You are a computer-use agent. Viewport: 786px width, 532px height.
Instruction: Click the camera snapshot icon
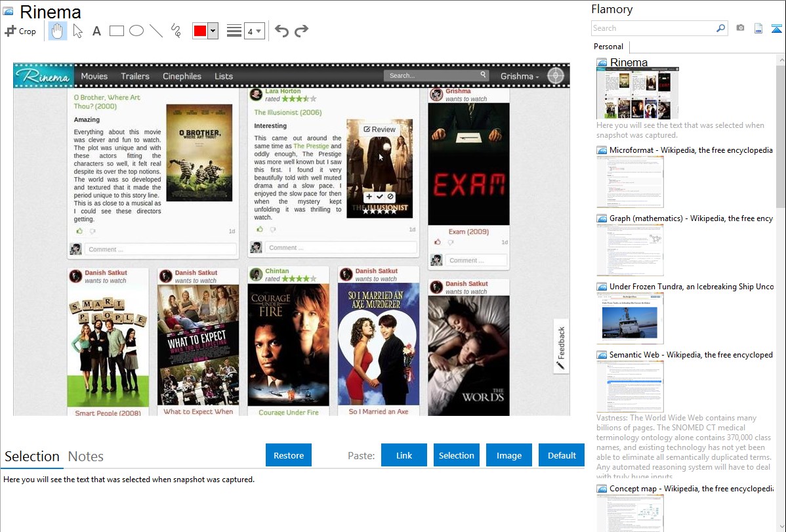[x=740, y=28]
